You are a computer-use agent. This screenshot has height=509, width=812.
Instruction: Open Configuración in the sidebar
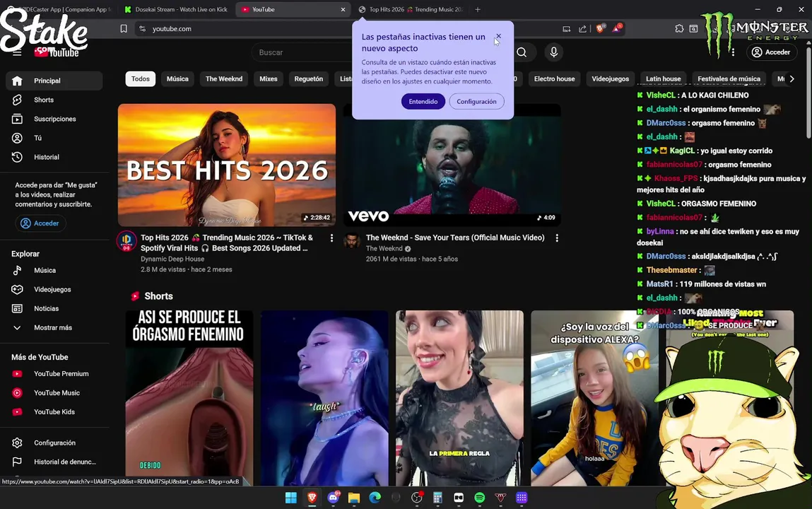[54, 443]
